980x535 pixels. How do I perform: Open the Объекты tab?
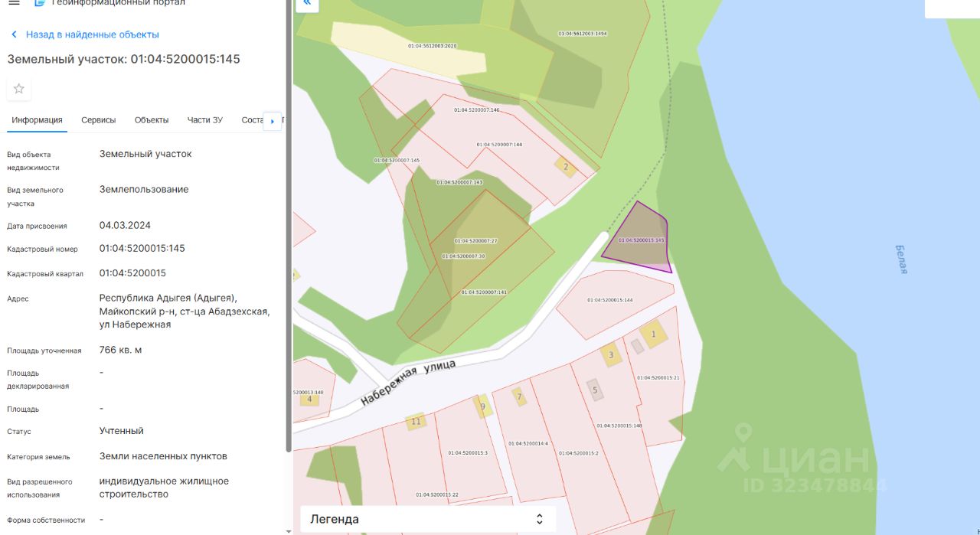click(x=152, y=120)
